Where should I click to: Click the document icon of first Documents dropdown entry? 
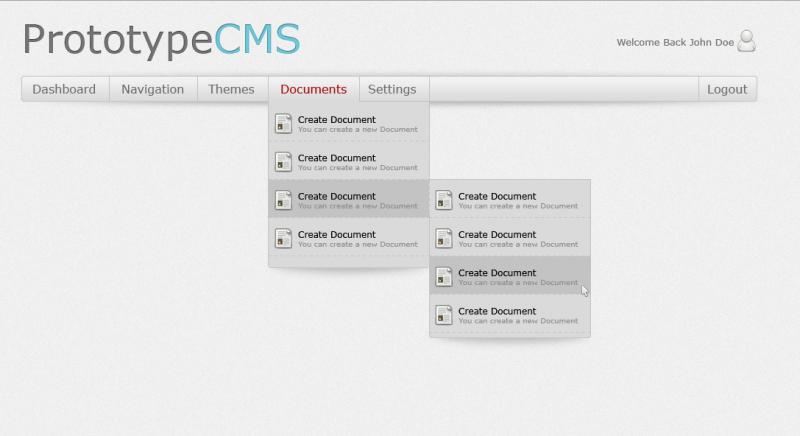[x=283, y=123]
